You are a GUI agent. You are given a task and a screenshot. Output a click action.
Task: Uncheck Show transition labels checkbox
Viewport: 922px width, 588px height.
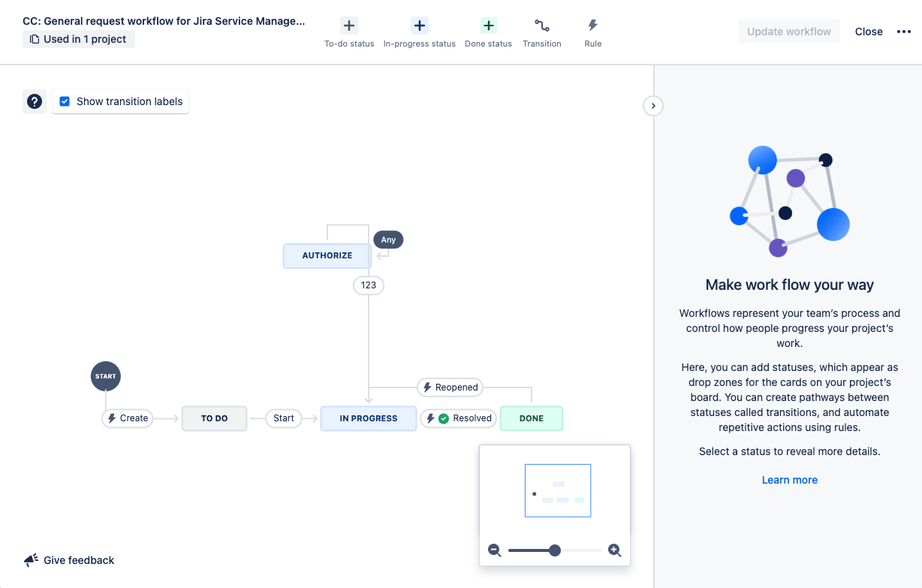point(65,101)
